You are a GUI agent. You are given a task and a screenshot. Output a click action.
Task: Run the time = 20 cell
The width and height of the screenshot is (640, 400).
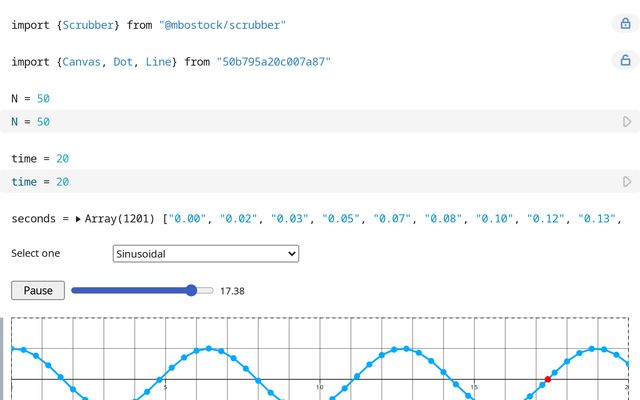pyautogui.click(x=627, y=182)
